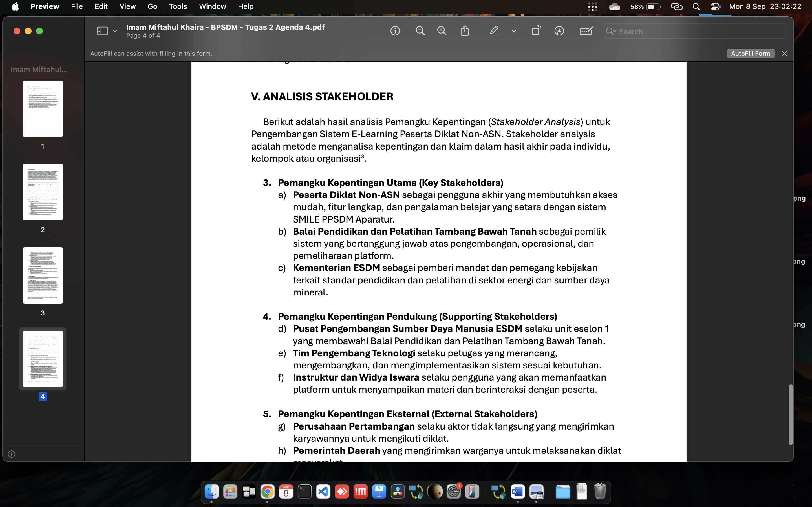The height and width of the screenshot is (507, 812).
Task: Expand the sidebar view options chevron
Action: tap(115, 31)
